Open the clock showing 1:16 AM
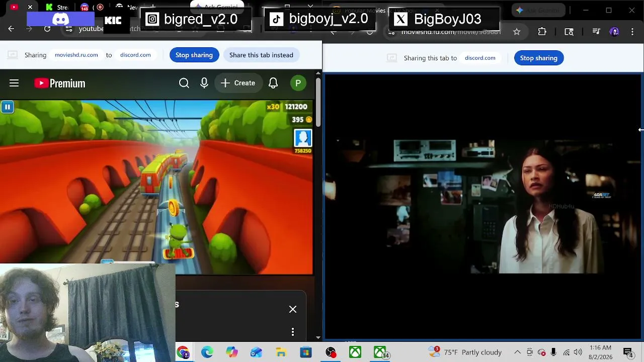 pos(600,352)
